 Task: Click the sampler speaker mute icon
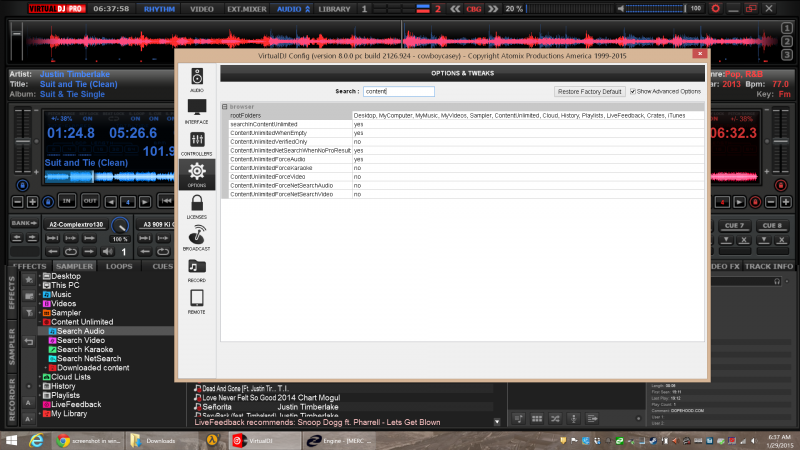(x=107, y=252)
